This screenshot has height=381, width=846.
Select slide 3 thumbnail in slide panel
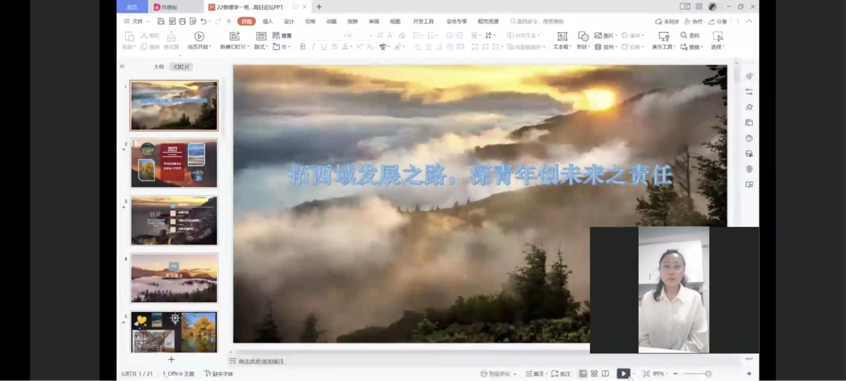coord(174,221)
